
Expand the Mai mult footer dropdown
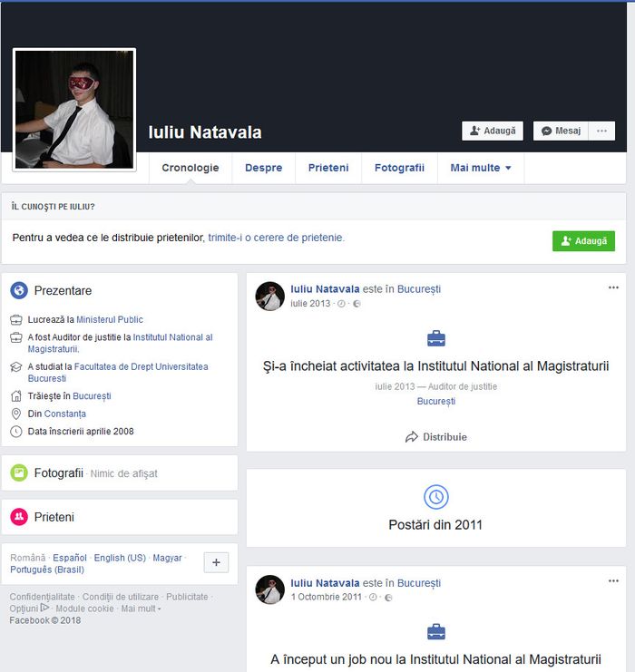point(142,609)
